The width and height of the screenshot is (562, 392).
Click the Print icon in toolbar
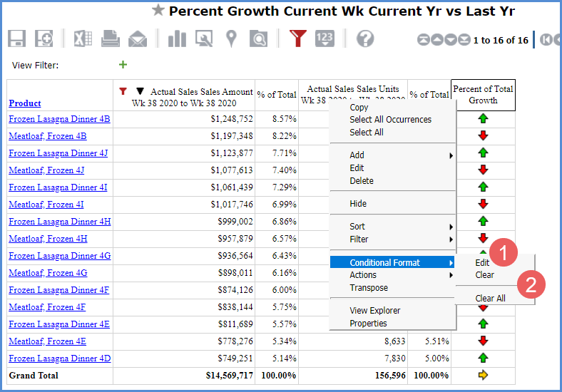pyautogui.click(x=110, y=38)
